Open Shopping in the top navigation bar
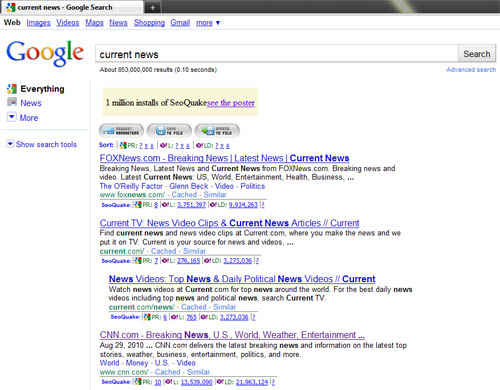The height and width of the screenshot is (390, 500). pos(149,23)
